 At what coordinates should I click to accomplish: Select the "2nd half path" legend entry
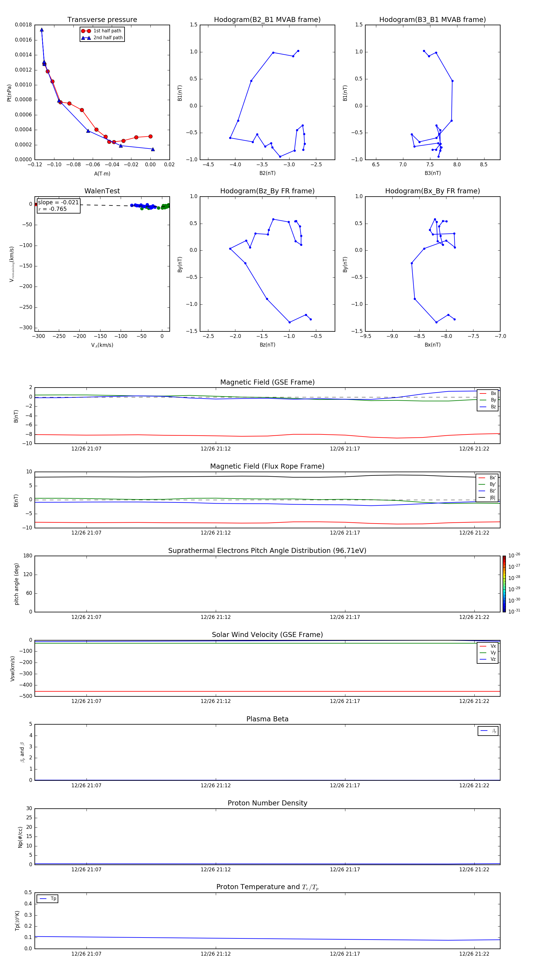coord(102,38)
